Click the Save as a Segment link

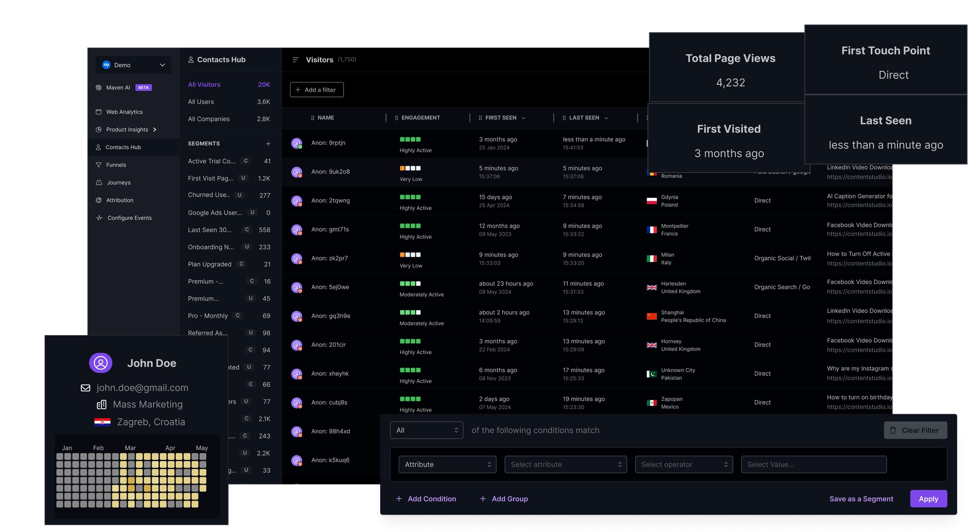click(861, 499)
